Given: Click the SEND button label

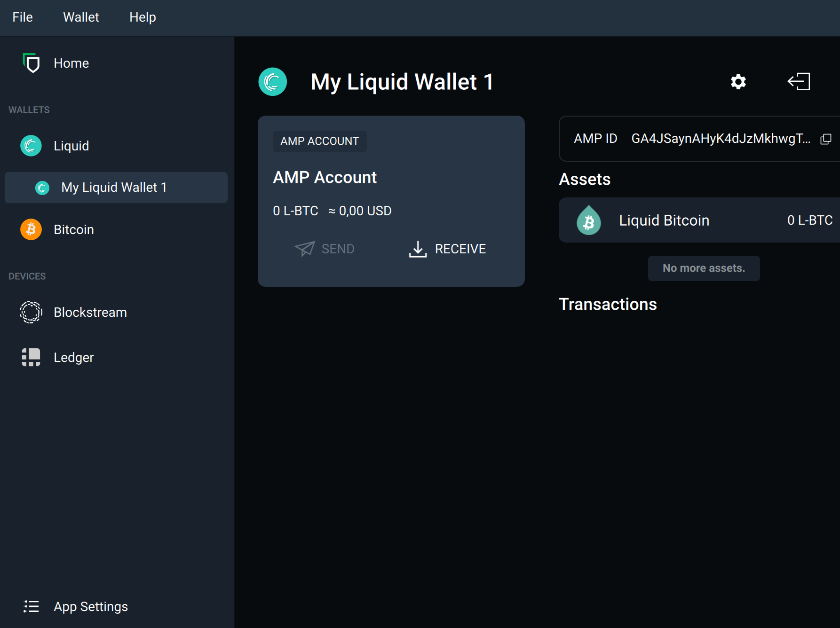Looking at the screenshot, I should (x=338, y=249).
